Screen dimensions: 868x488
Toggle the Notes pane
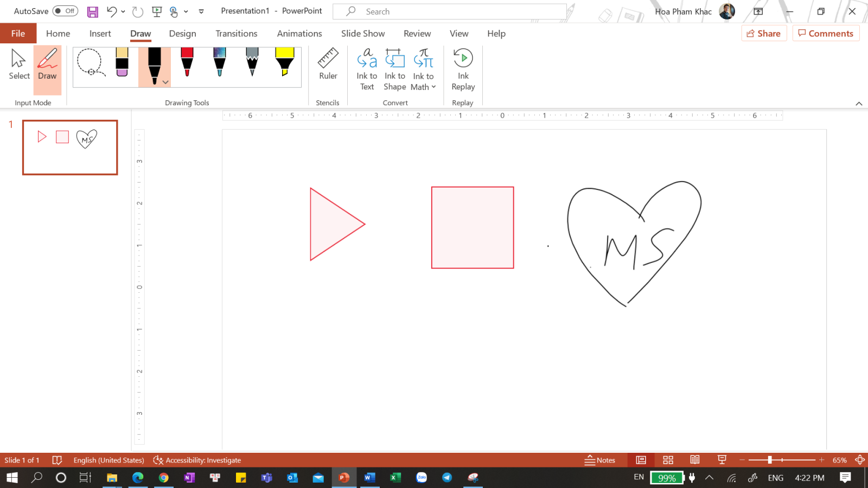coord(600,460)
